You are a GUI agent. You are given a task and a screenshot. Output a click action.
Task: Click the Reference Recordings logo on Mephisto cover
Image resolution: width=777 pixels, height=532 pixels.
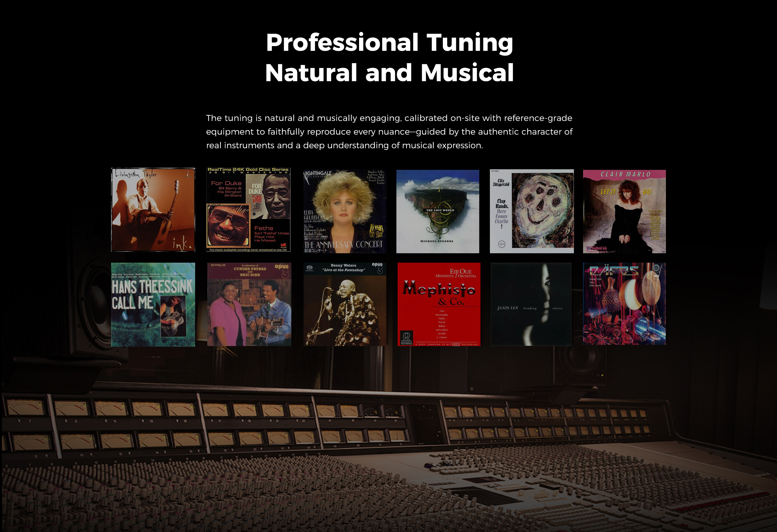click(x=406, y=338)
